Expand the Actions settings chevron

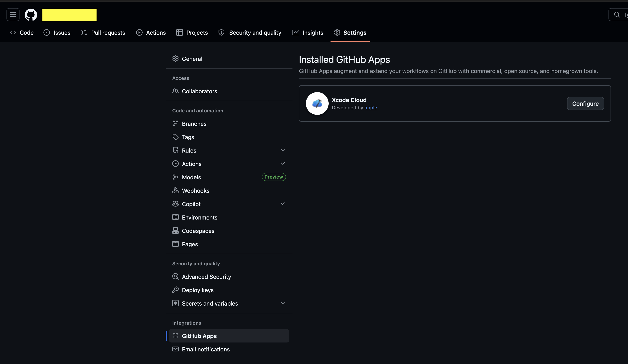pyautogui.click(x=283, y=164)
